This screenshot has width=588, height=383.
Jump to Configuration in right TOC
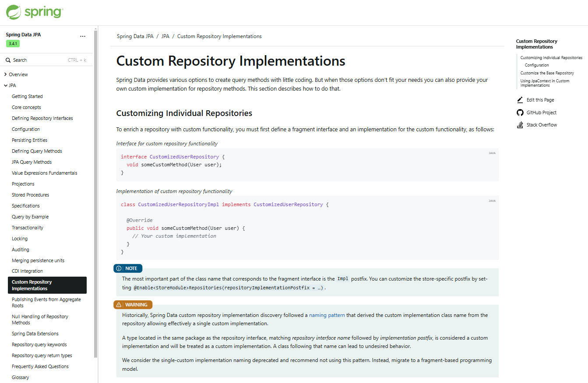point(537,65)
